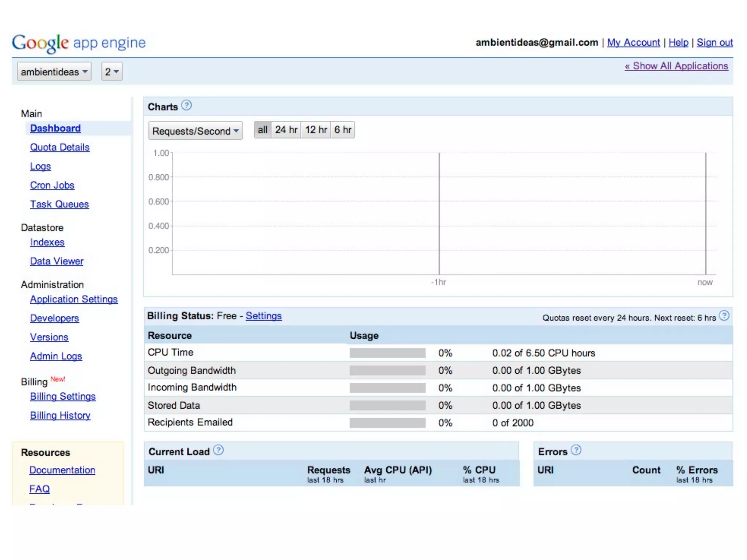
Task: Open the Data Viewer sidebar link
Action: (x=57, y=261)
